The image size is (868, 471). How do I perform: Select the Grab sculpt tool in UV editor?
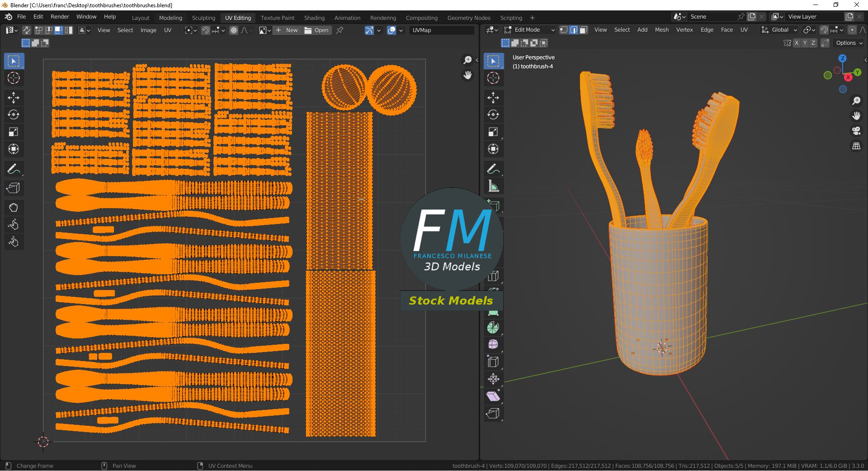pos(14,208)
